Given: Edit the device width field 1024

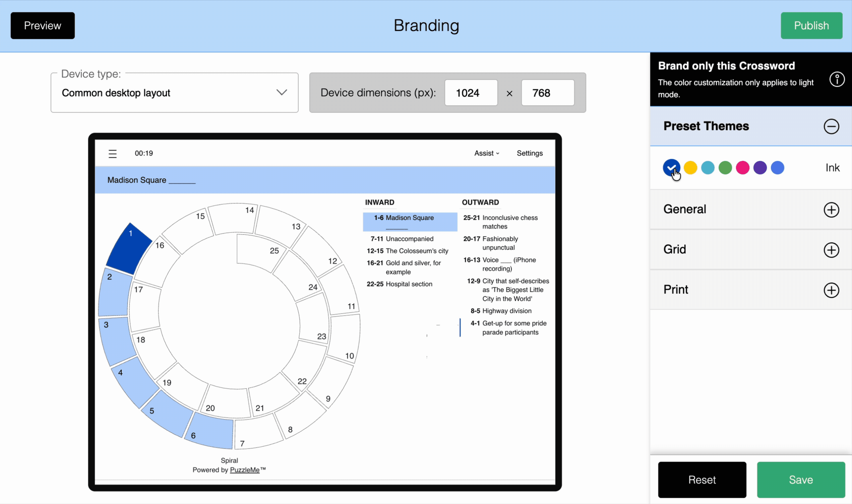Looking at the screenshot, I should pos(471,93).
